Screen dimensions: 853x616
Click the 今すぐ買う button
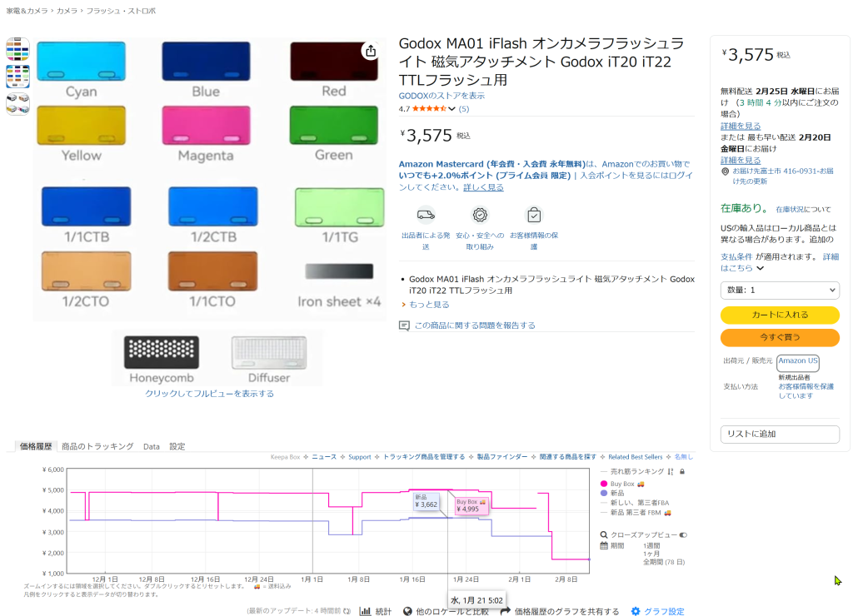pyautogui.click(x=780, y=338)
